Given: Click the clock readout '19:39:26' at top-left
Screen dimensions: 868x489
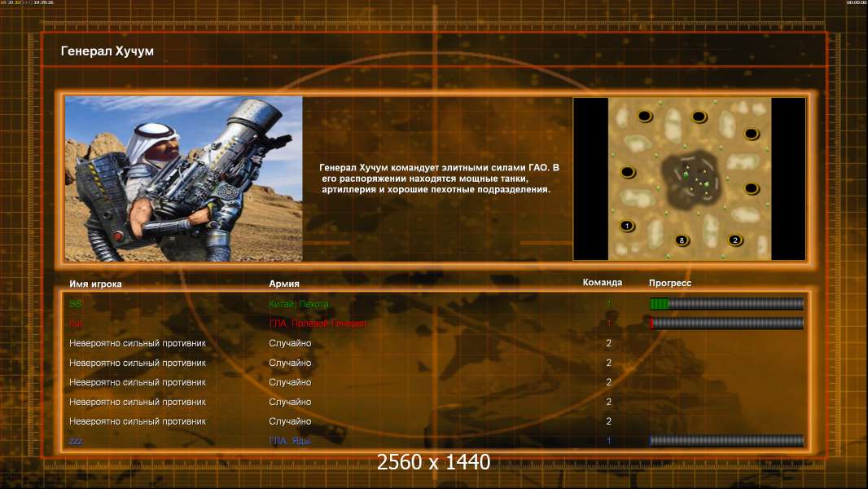Looking at the screenshot, I should tap(44, 2).
